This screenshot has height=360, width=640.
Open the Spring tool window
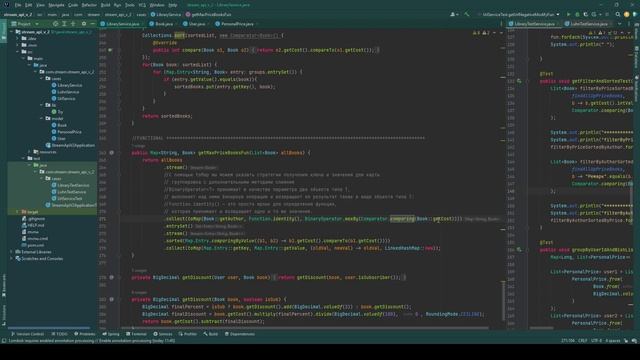(111, 334)
